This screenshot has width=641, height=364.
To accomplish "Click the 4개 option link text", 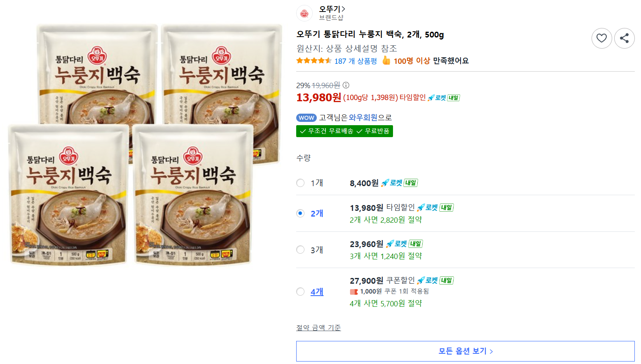I will (317, 292).
